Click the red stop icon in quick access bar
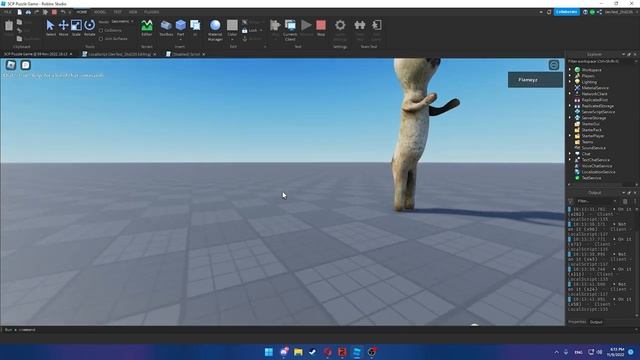This screenshot has width=640, height=360. (54, 12)
